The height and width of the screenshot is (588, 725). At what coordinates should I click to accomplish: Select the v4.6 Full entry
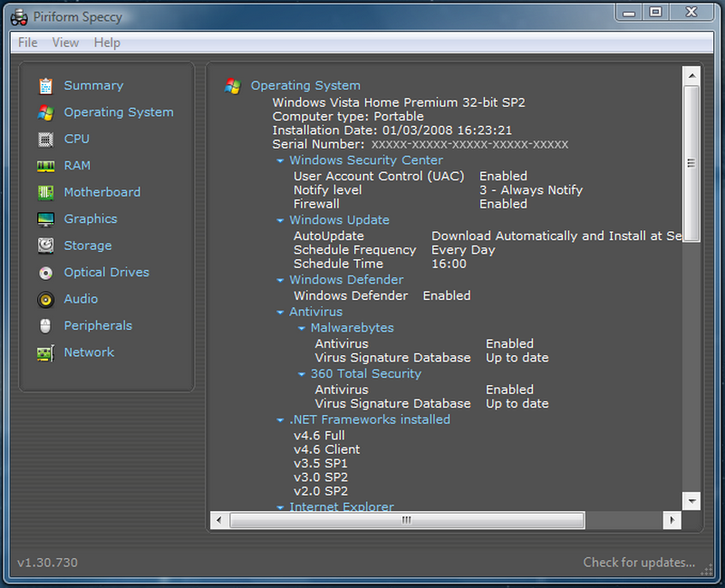coord(319,436)
